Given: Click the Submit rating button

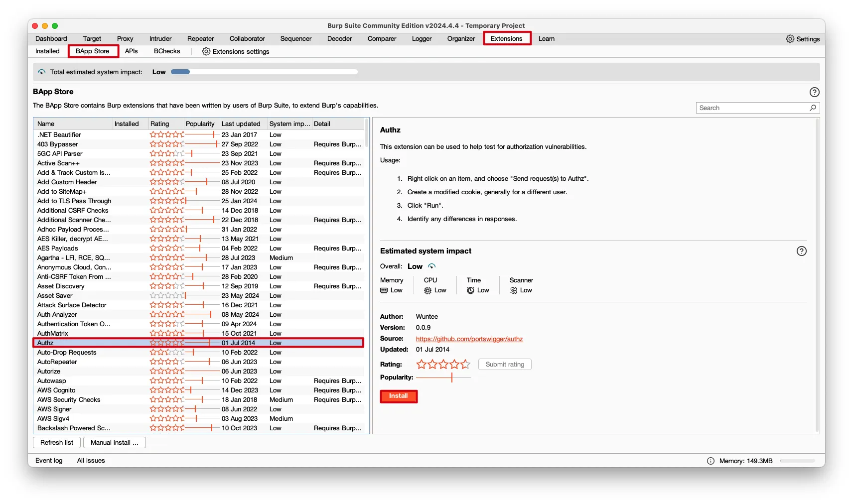Looking at the screenshot, I should [505, 365].
